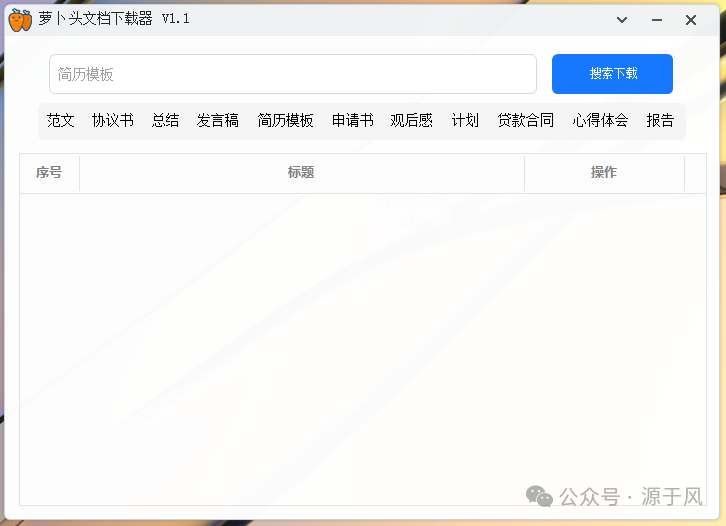
Task: Select the 协议书 keyword tab
Action: 113,120
